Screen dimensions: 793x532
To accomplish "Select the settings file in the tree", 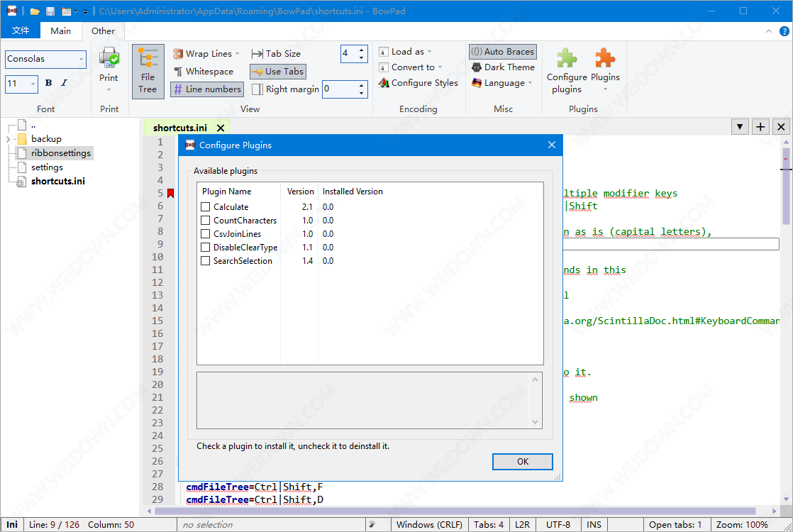I will 47,167.
